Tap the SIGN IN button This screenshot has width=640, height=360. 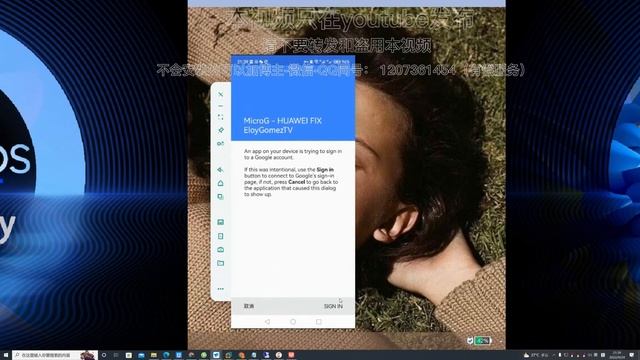pos(333,306)
